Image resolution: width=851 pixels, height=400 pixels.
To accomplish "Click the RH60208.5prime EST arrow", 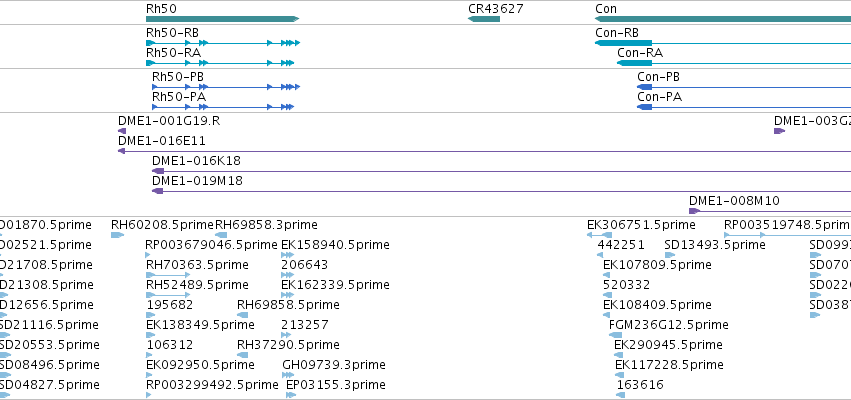I will pos(117,235).
